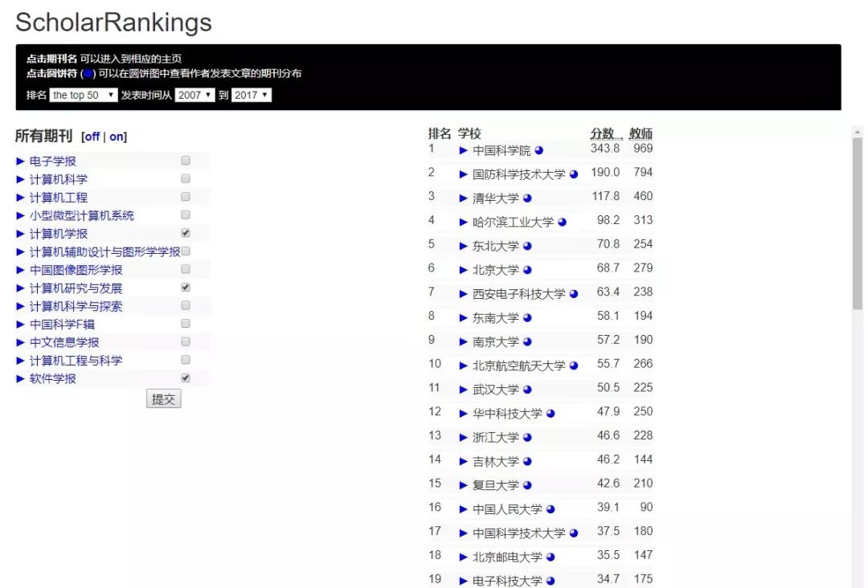Open the 计算机工程与科学 journal link
868x588 pixels.
pyautogui.click(x=76, y=361)
